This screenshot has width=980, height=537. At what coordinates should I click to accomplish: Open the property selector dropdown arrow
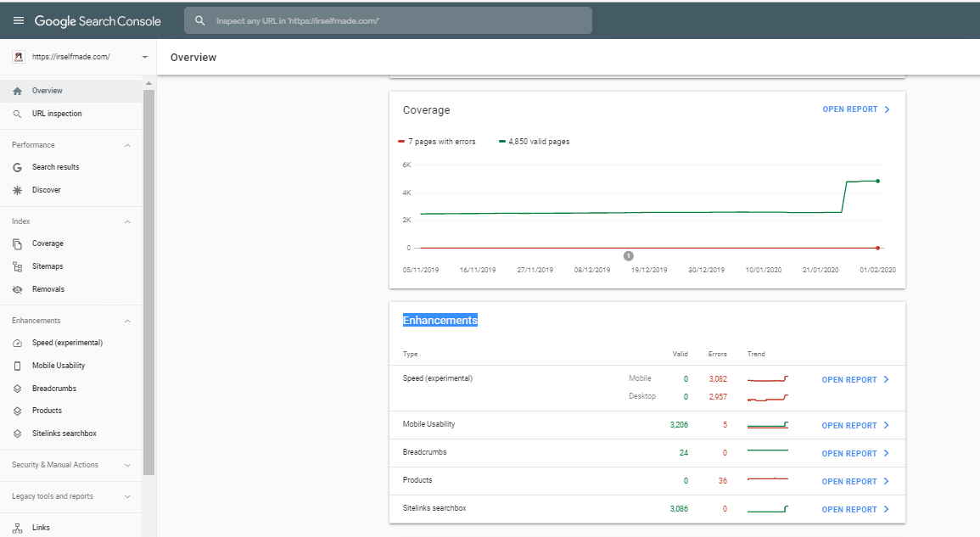coord(144,57)
